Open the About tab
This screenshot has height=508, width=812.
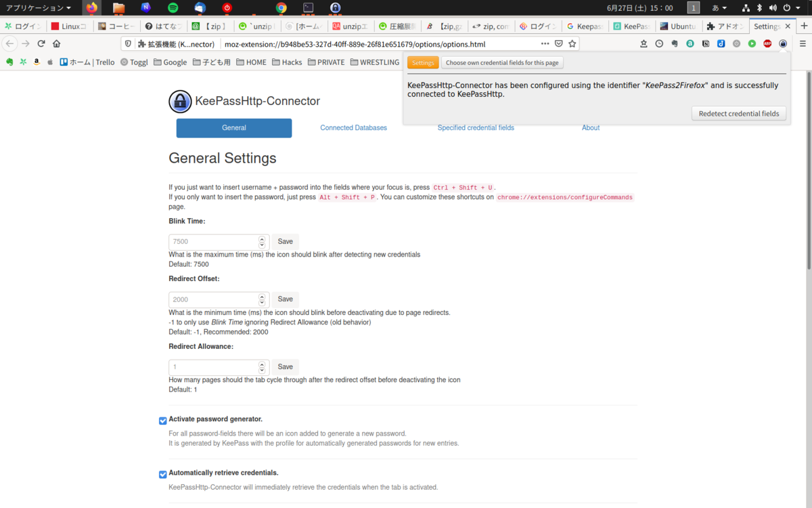pyautogui.click(x=591, y=128)
